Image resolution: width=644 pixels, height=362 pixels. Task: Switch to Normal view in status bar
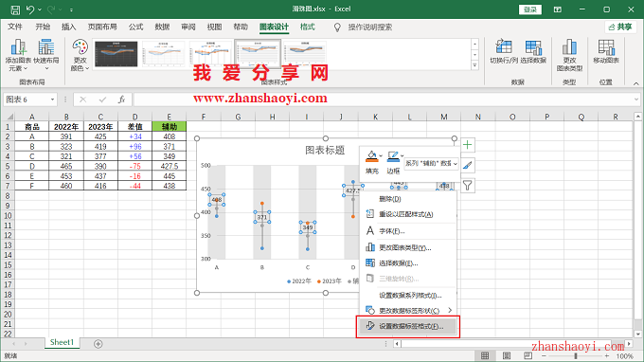click(485, 355)
